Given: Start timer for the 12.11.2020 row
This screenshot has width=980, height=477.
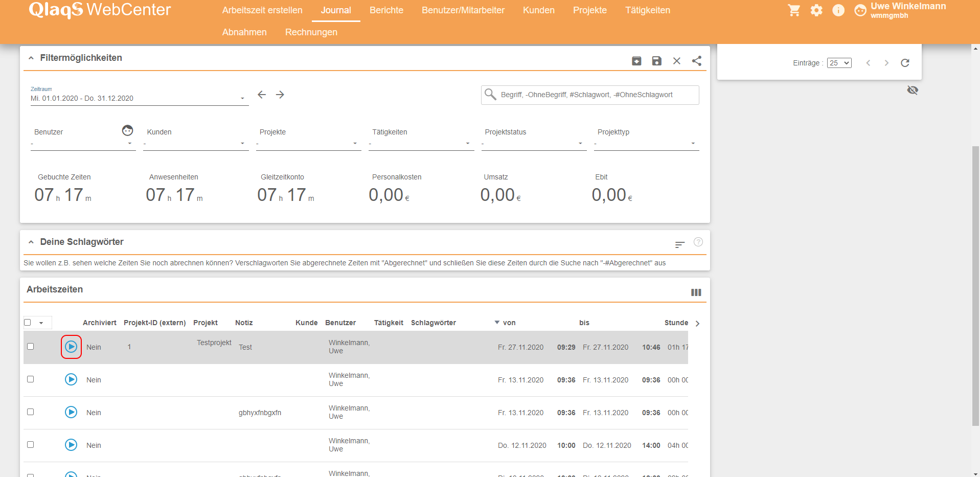Looking at the screenshot, I should click(x=71, y=445).
